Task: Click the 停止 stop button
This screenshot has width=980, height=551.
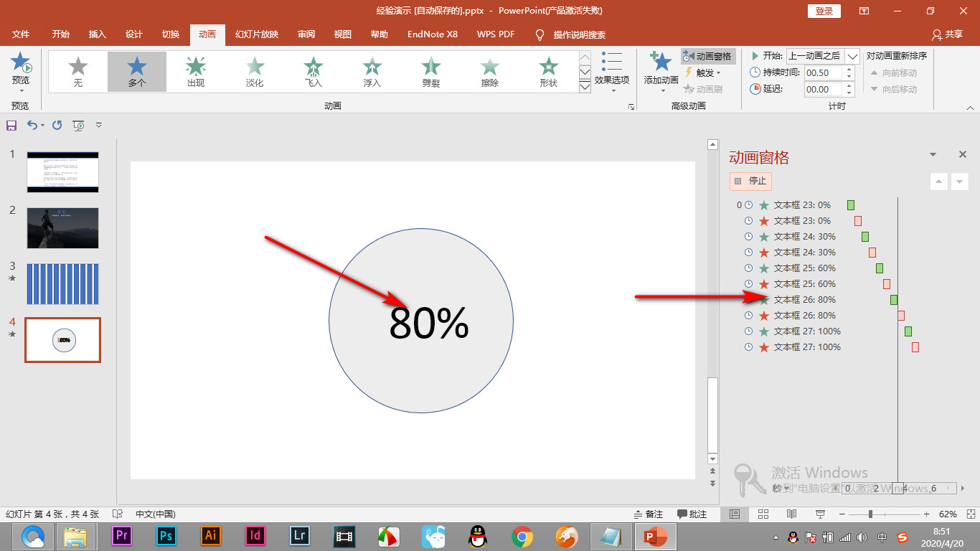Action: [x=751, y=181]
